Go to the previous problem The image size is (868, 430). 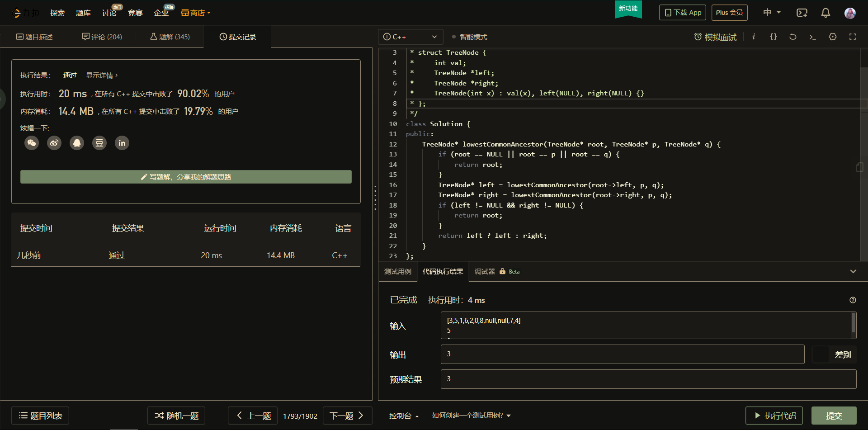(254, 416)
